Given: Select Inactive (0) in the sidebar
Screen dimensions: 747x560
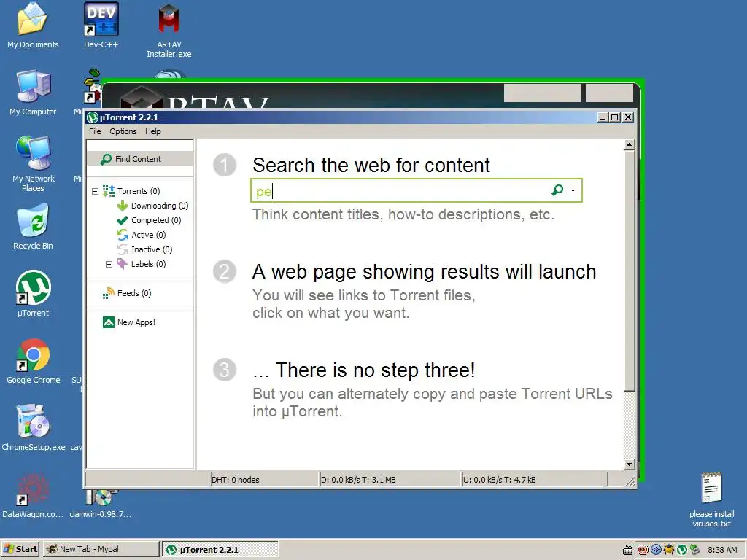Looking at the screenshot, I should click(152, 249).
